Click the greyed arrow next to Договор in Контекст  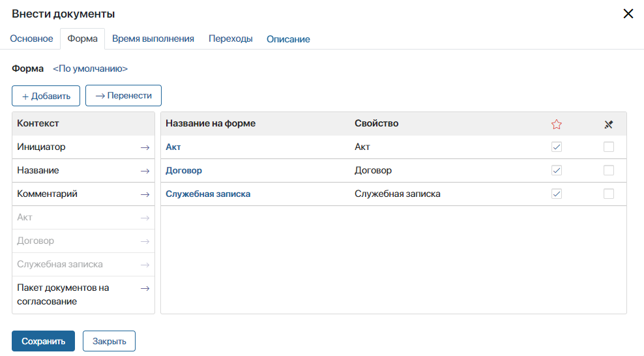coord(145,241)
